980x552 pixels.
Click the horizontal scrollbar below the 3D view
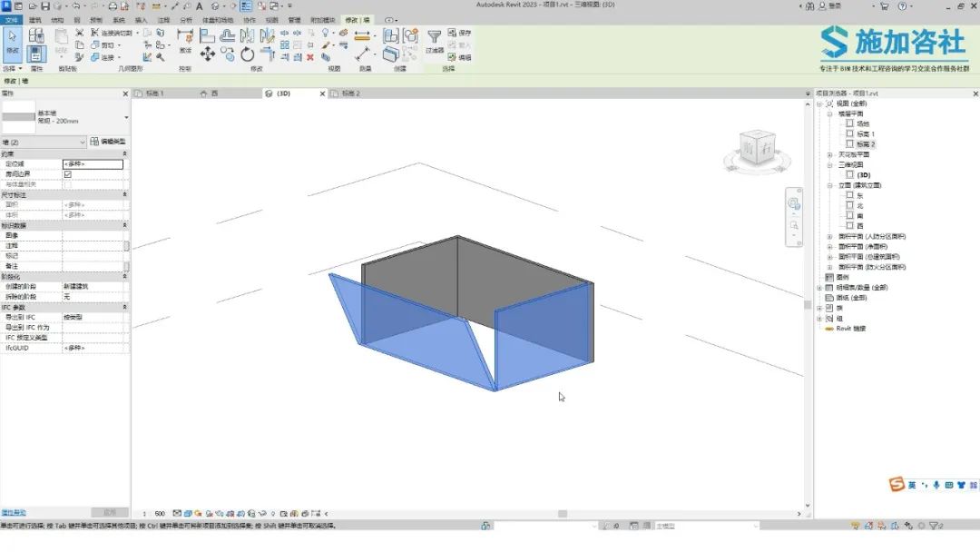pos(563,514)
